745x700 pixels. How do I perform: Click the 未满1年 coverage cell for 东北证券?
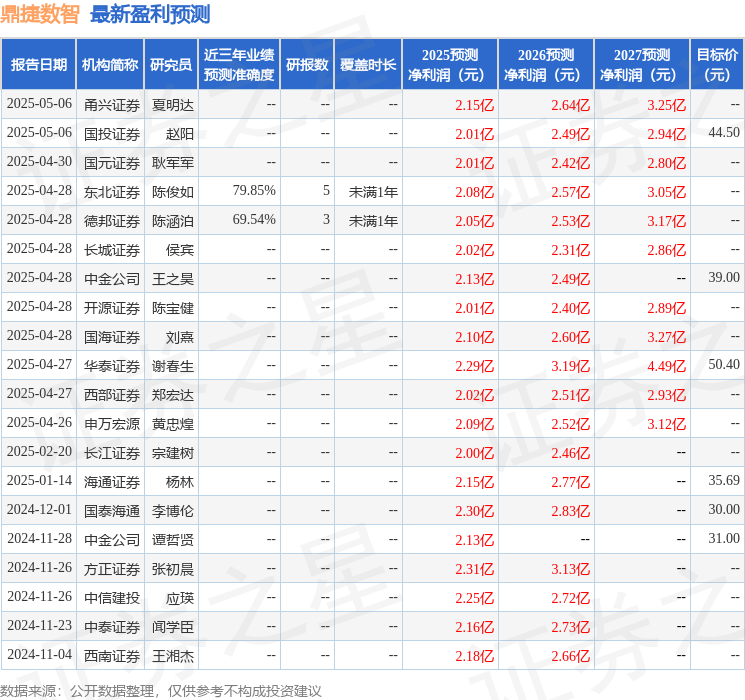(373, 192)
